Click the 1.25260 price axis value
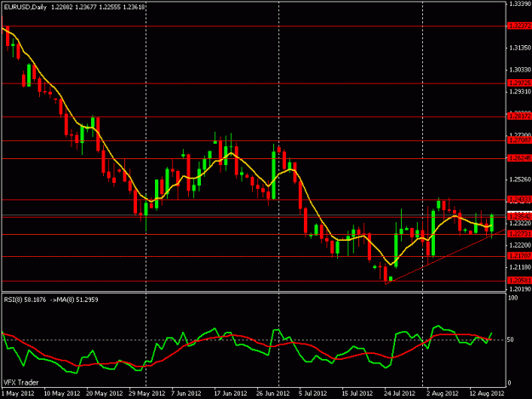The image size is (532, 399). 520,180
